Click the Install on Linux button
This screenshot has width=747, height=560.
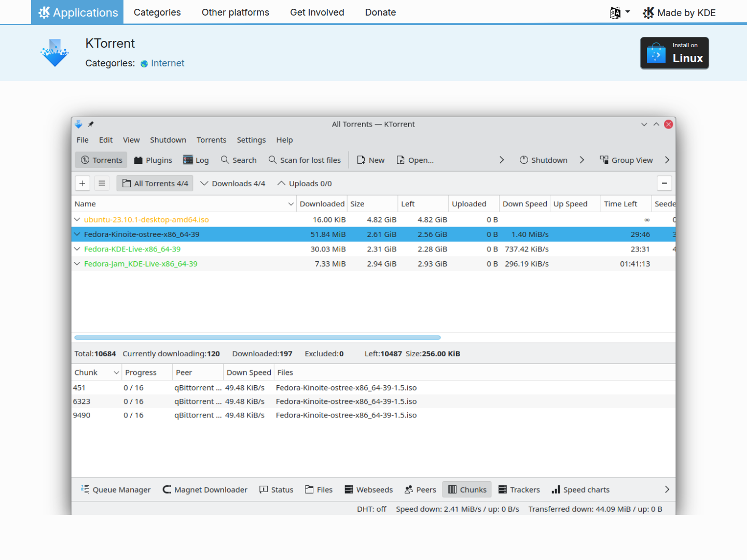tap(674, 53)
